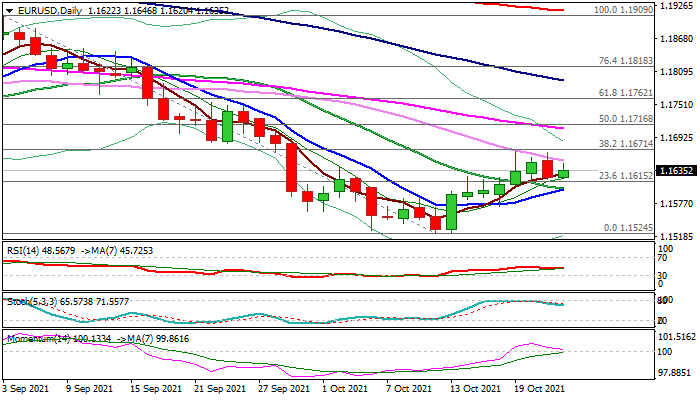
Task: Click the 1.17510 price scale value
Action: click(677, 105)
